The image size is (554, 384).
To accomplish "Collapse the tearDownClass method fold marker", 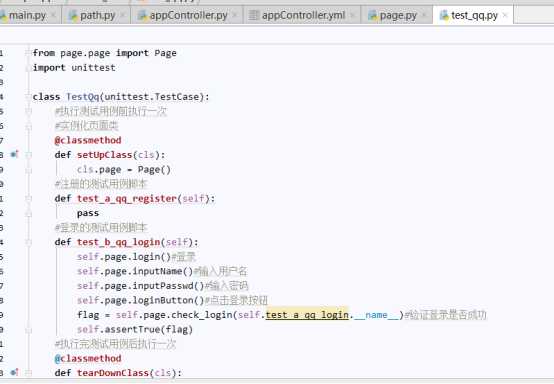I will click(x=28, y=373).
